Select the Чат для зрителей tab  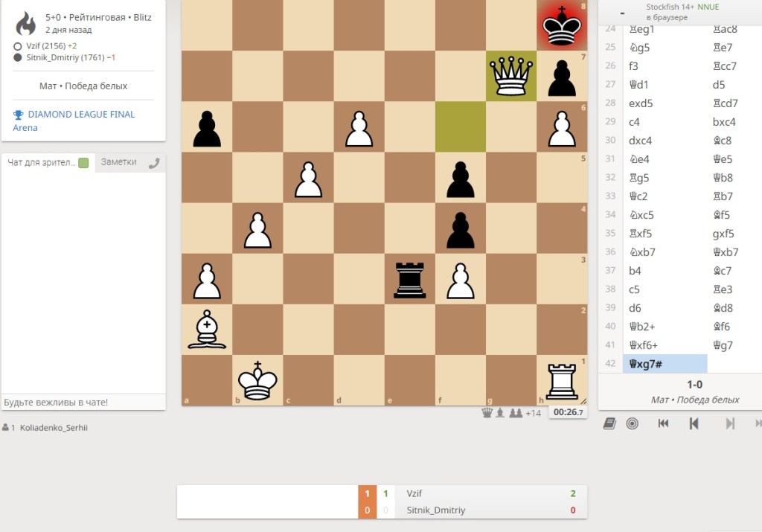[42, 163]
